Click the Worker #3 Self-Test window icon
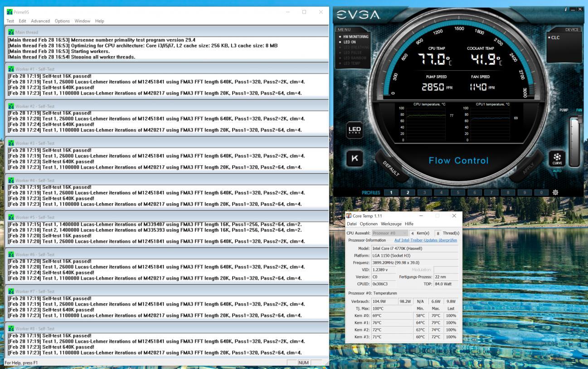Screen dimensions: 588x369 pos(11,143)
